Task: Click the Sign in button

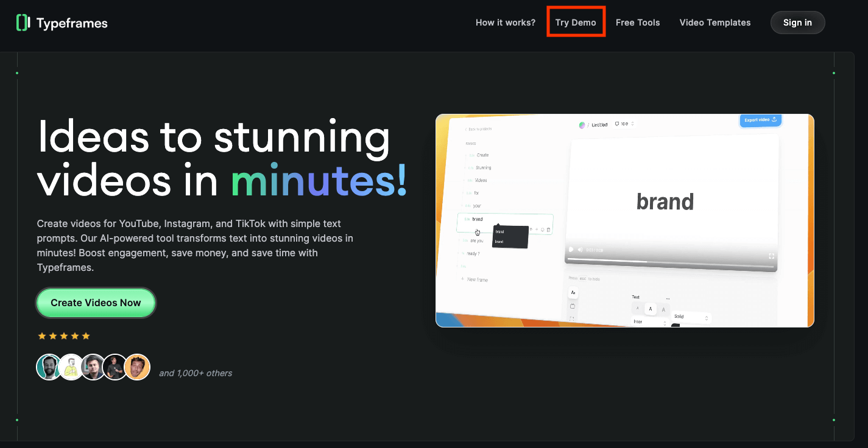Action: (x=797, y=23)
